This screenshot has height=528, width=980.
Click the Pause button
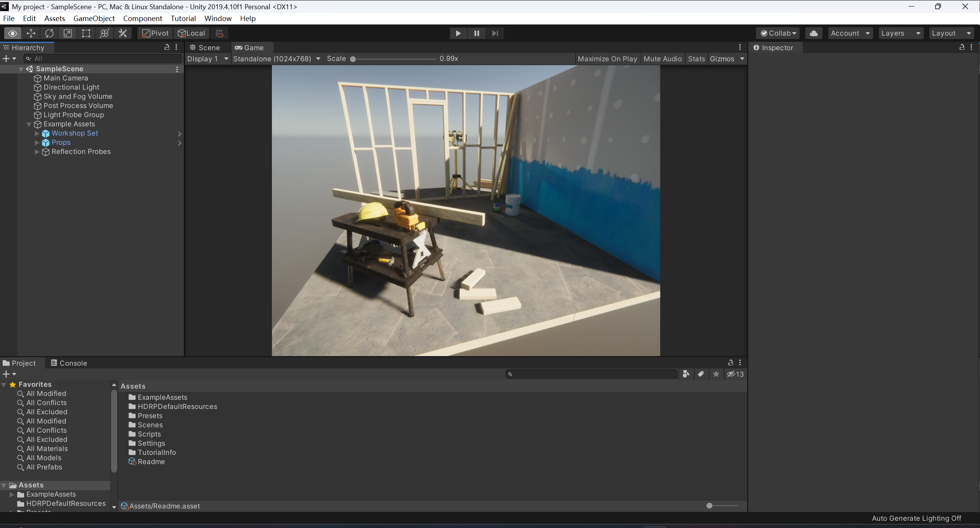476,33
